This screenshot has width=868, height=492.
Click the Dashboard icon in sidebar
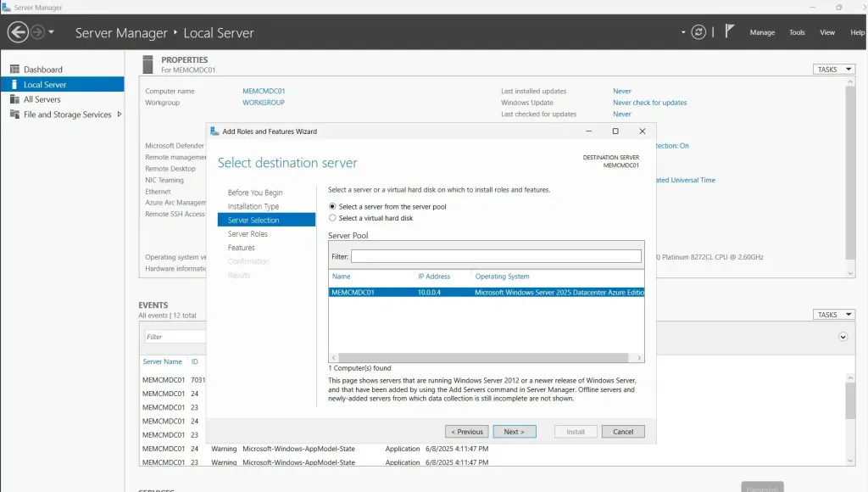14,70
